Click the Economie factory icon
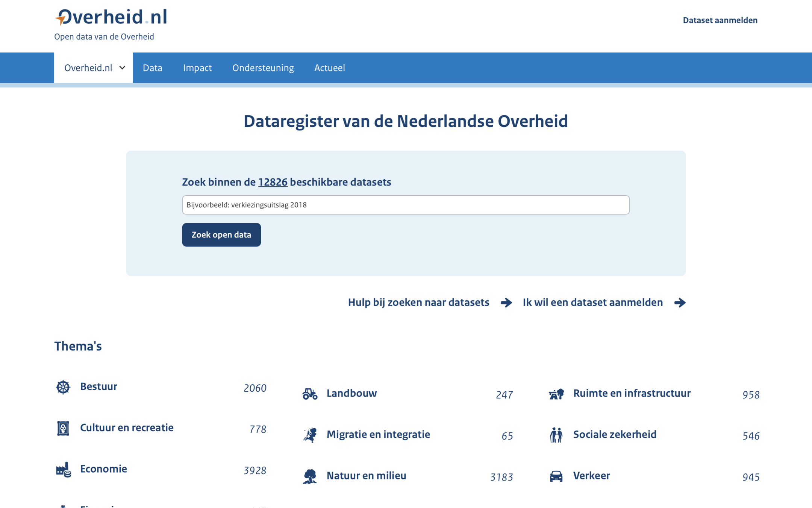Viewport: 812px width, 508px height. [x=63, y=470]
